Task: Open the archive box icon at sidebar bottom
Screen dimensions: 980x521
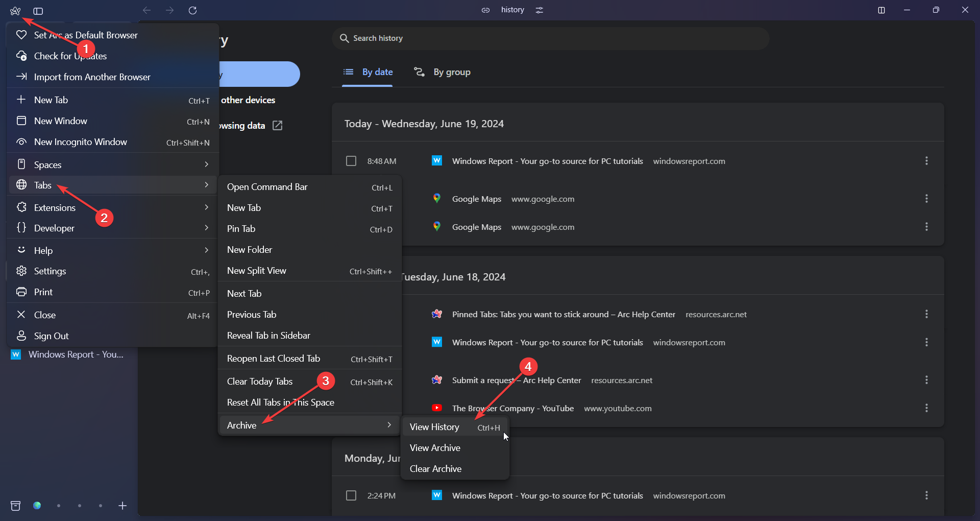Action: [x=16, y=506]
